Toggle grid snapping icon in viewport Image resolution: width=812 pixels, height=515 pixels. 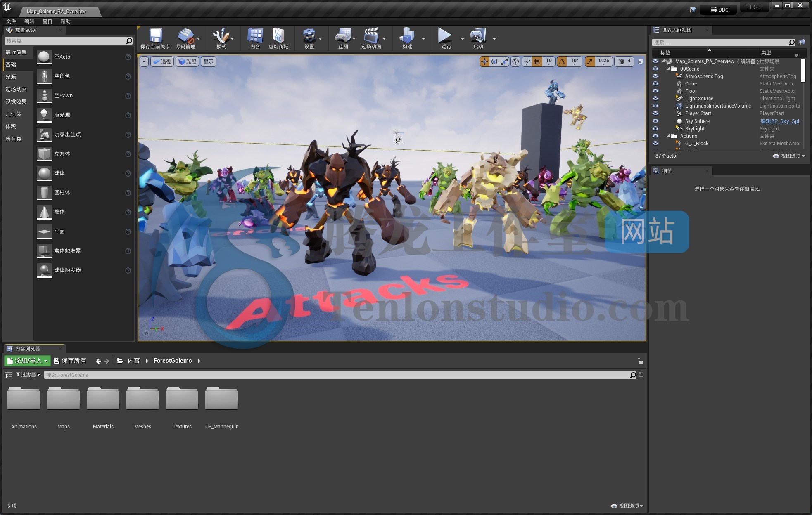(x=537, y=61)
